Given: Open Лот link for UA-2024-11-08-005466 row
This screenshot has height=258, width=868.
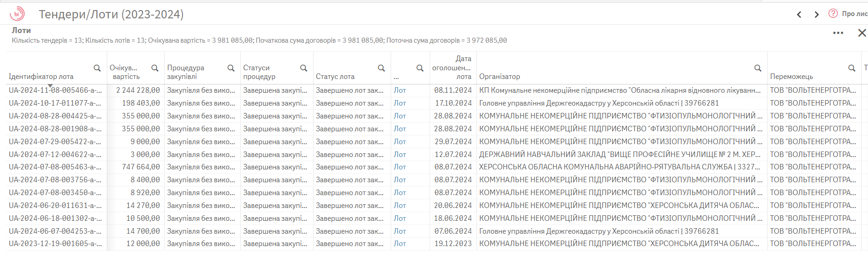Looking at the screenshot, I should 400,90.
